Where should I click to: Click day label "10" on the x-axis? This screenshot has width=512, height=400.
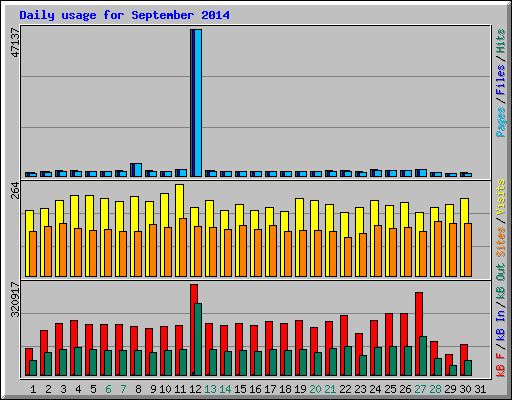(x=165, y=389)
